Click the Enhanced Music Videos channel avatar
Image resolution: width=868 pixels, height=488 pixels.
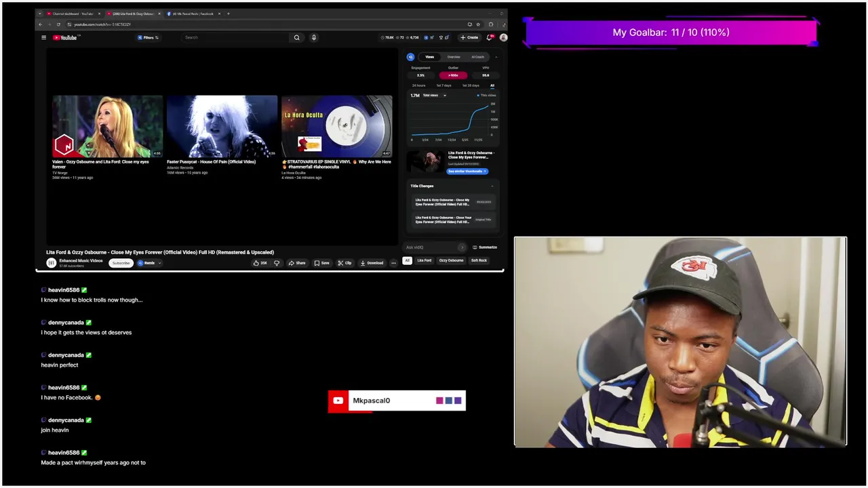(x=51, y=263)
